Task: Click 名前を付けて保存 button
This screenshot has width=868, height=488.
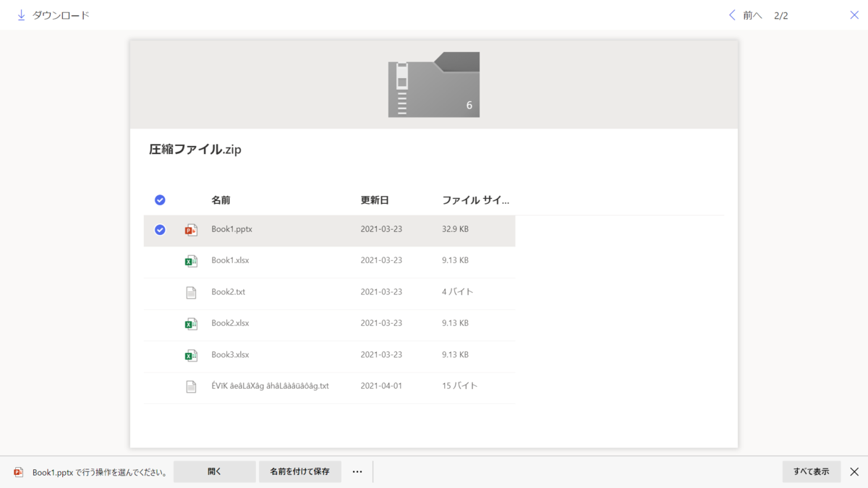Action: coord(299,471)
